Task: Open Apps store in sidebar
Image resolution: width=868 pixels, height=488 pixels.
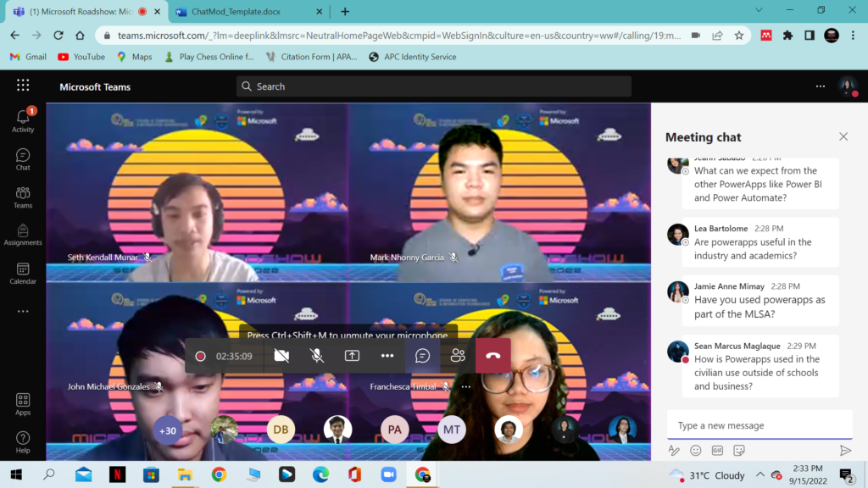Action: tap(23, 404)
